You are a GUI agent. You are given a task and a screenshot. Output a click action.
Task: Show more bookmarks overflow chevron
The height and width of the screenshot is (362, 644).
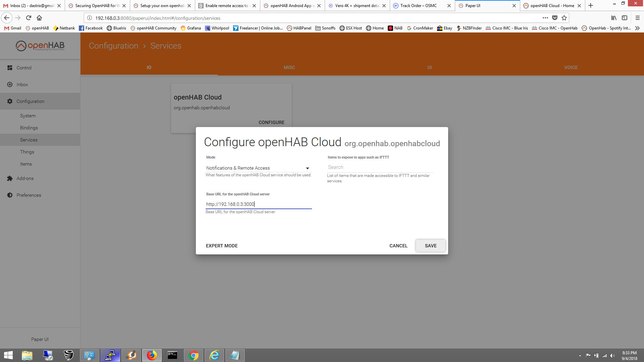[x=638, y=28]
